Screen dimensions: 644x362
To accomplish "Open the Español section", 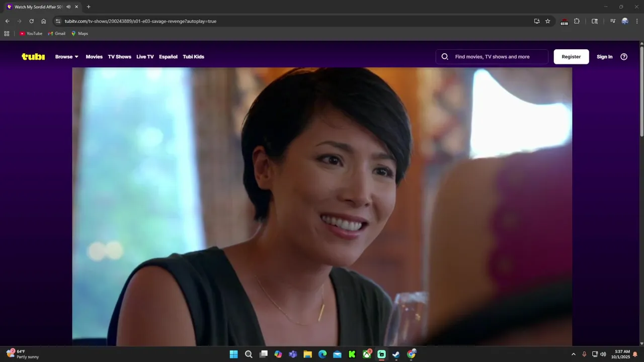I will [x=168, y=57].
